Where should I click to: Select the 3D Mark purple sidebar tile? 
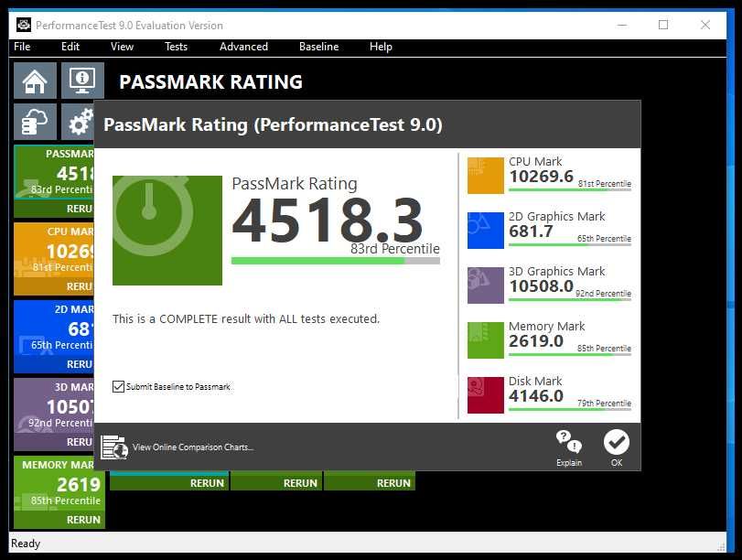point(54,406)
